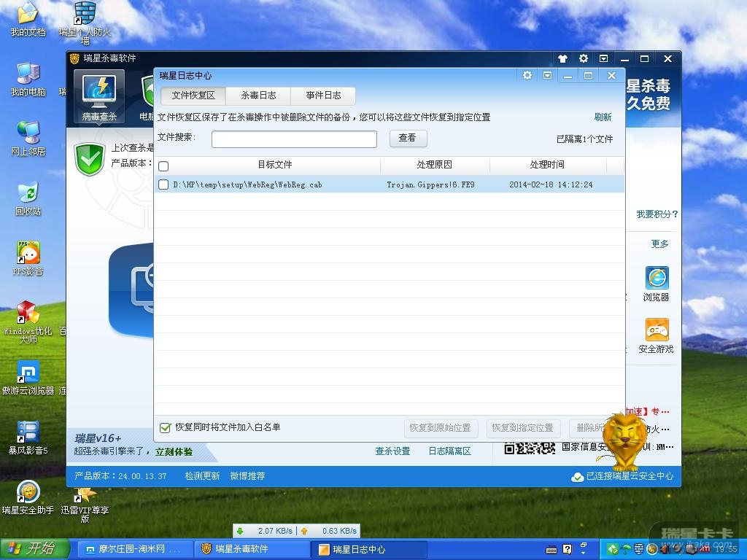Screen dimensions: 747x560
Task: Open 我的电脑 desktop icon
Action: 28,79
